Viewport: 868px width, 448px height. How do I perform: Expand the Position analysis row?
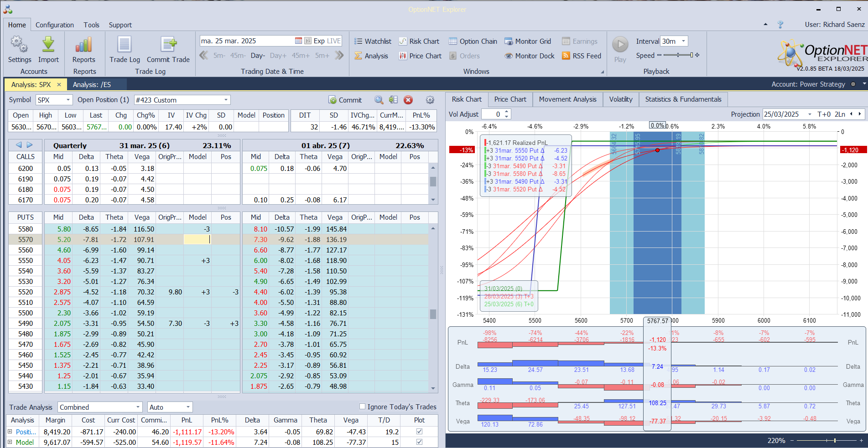point(10,431)
